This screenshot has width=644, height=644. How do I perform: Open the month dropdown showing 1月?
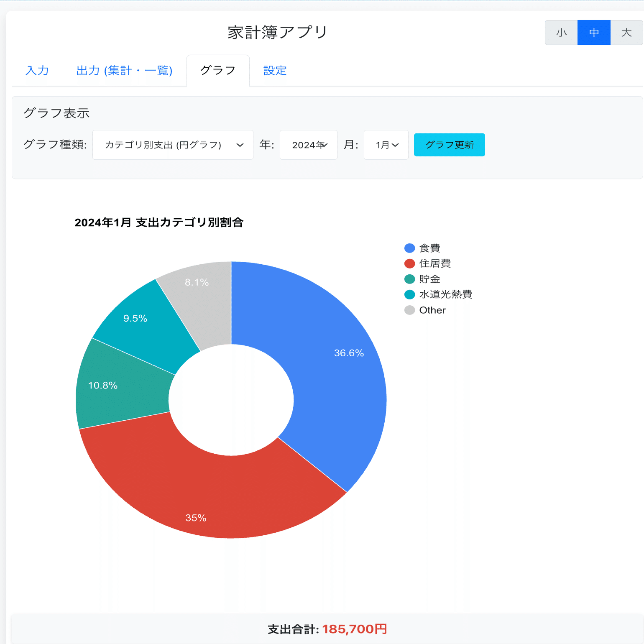coord(386,145)
